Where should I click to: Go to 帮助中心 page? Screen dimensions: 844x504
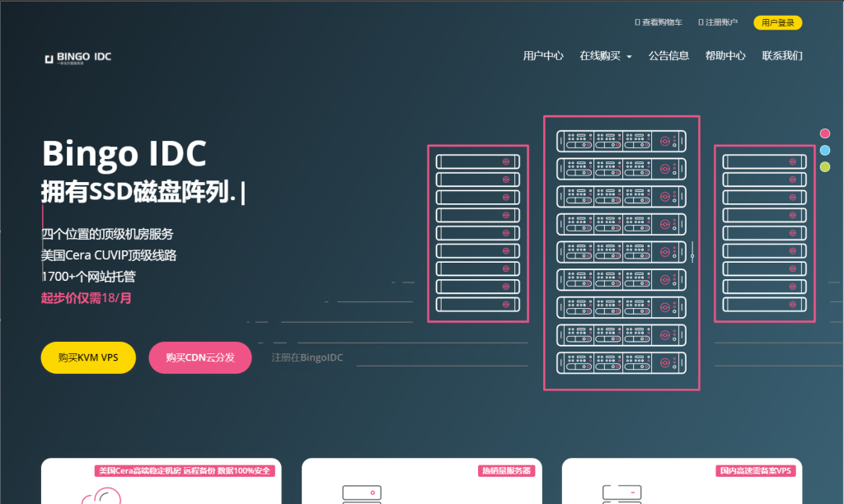(725, 56)
